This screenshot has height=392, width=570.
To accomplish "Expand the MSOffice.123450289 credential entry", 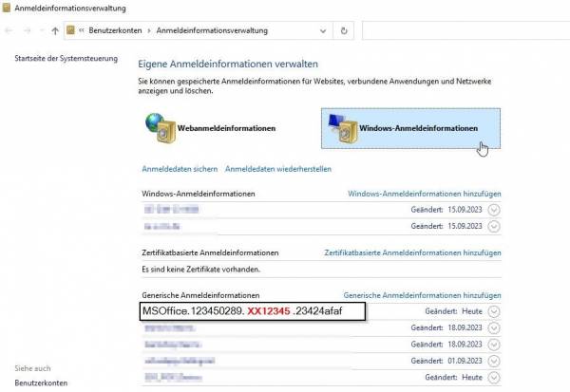I will (494, 311).
